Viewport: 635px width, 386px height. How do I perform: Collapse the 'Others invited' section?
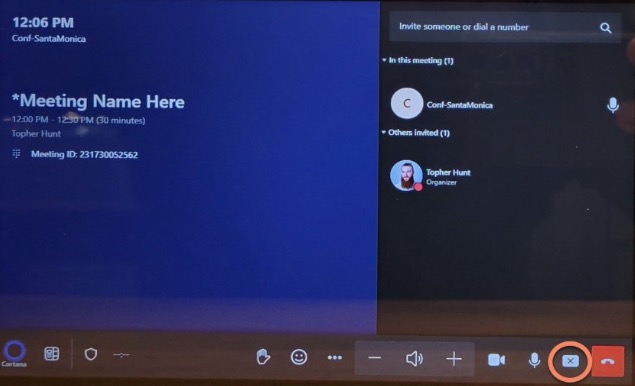coord(416,133)
